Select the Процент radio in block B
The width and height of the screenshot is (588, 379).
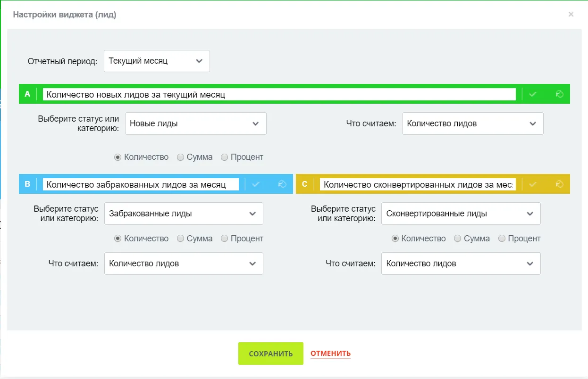225,239
